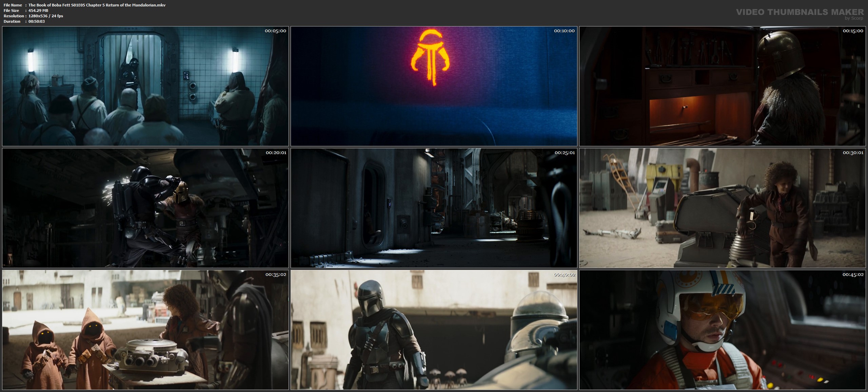Screen dimensions: 868x392
Task: Click the 00:35:02 timestamp label
Action: [276, 275]
